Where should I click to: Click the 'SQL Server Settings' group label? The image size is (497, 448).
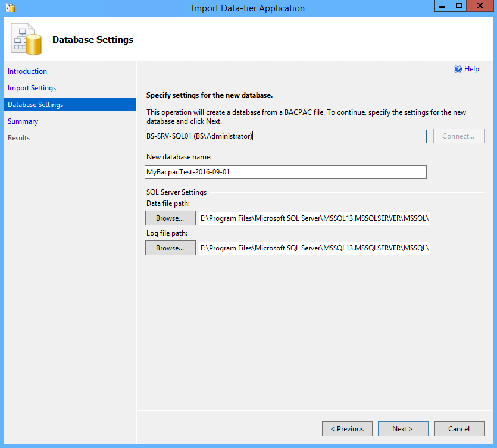[x=176, y=192]
